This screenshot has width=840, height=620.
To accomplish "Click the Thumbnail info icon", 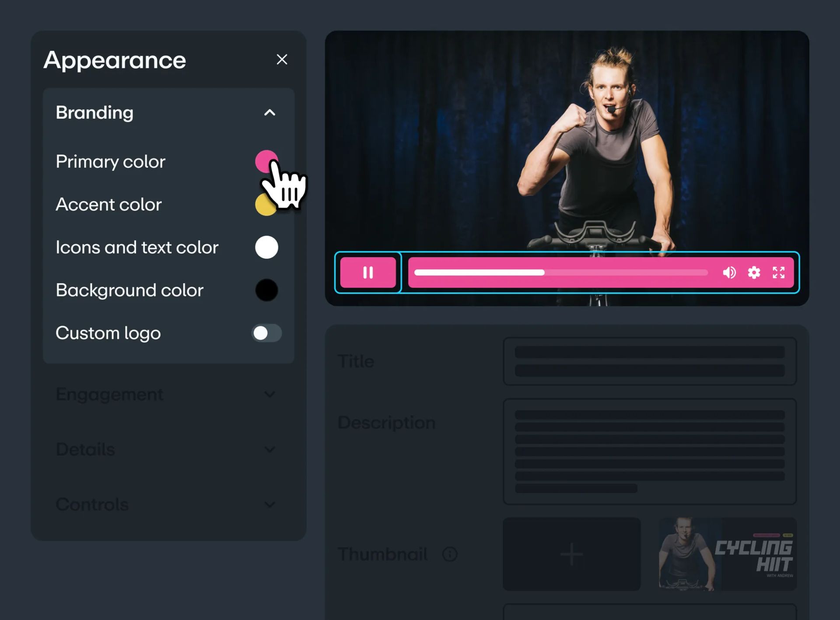I will pos(450,554).
